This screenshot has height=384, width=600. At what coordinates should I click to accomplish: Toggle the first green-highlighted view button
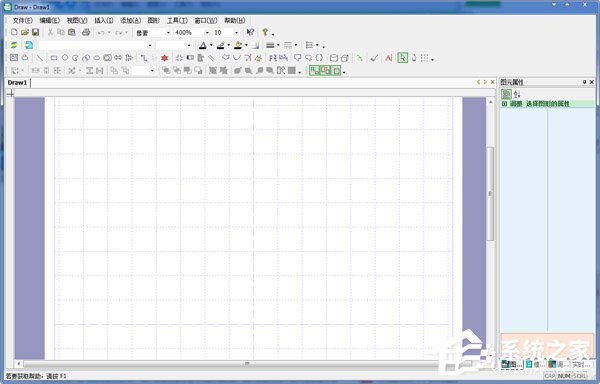(314, 70)
